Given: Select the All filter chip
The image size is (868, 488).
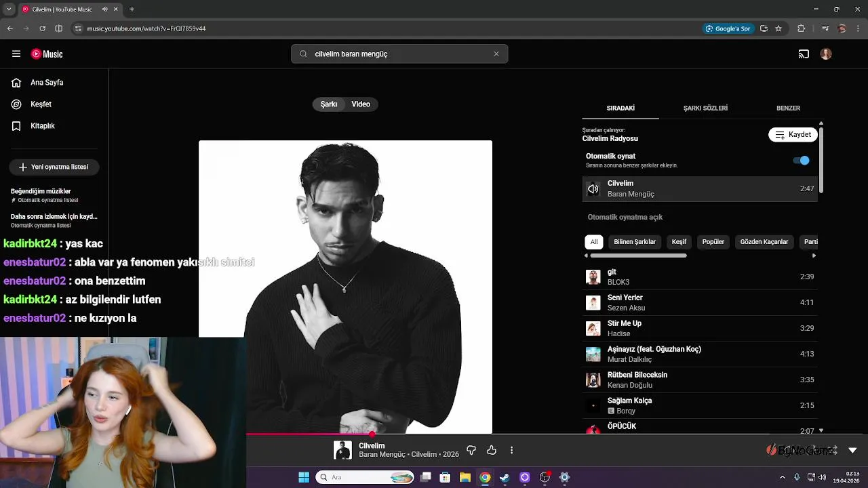Looking at the screenshot, I should click(x=594, y=242).
